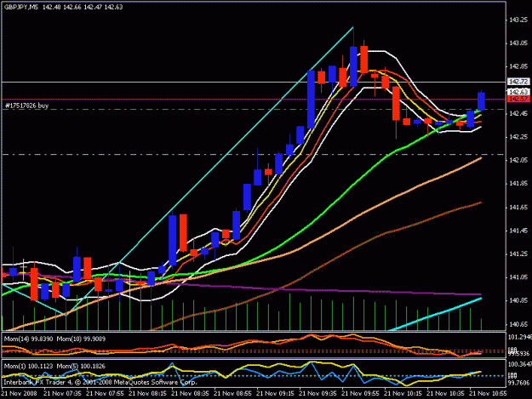Click the 140.65 price axis label
The width and height of the screenshot is (532, 399).
[518, 324]
